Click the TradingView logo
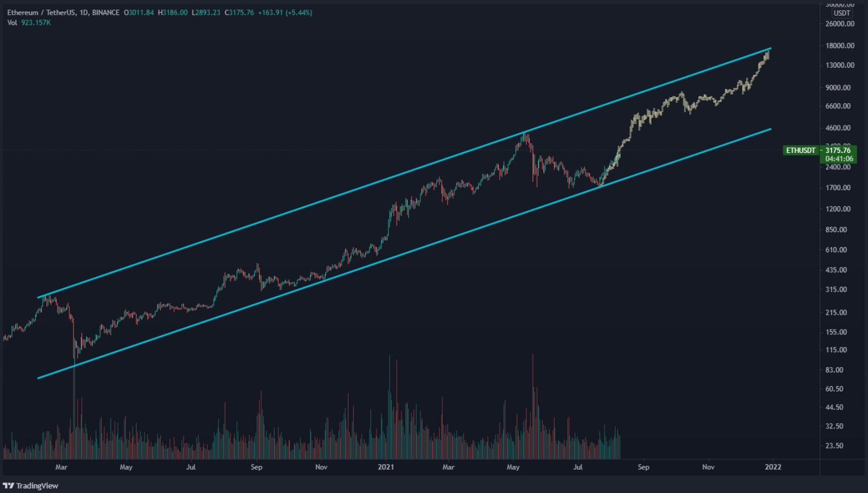 point(31,486)
